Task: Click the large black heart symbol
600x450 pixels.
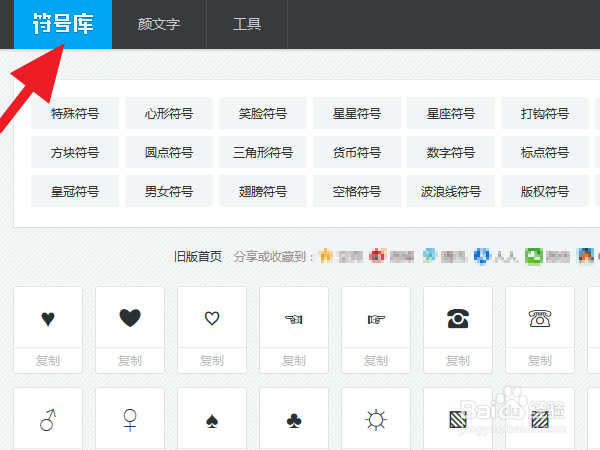Action: pos(130,318)
